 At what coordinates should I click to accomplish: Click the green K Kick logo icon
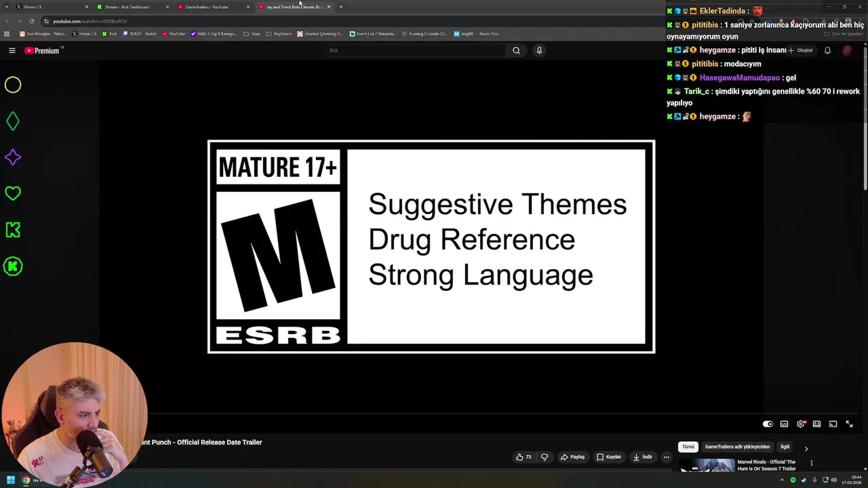13,230
